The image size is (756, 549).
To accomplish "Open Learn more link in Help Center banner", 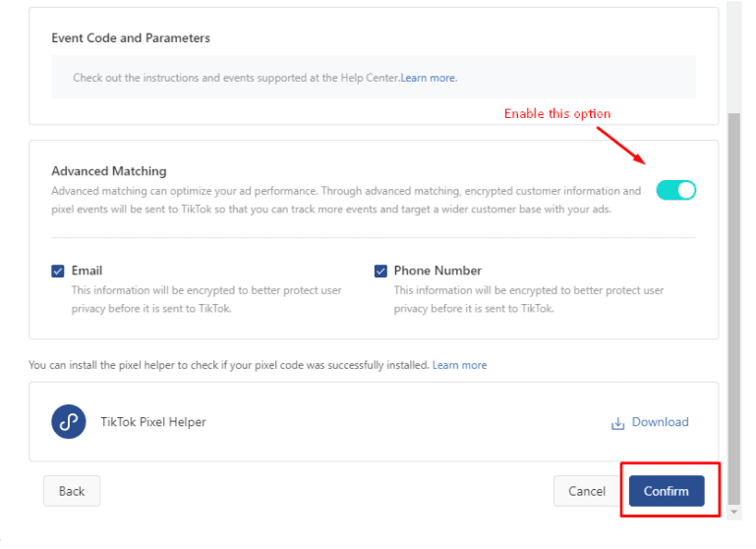I will coord(429,78).
